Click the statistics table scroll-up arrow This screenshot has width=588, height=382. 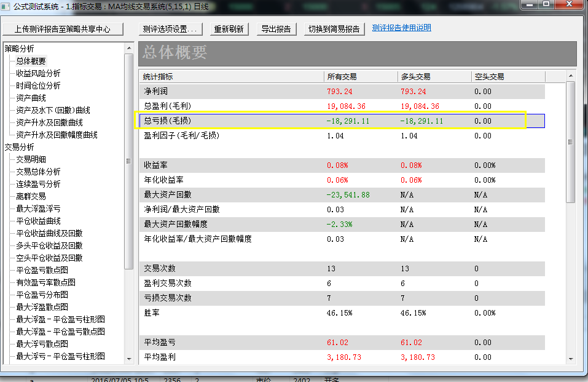[x=570, y=76]
